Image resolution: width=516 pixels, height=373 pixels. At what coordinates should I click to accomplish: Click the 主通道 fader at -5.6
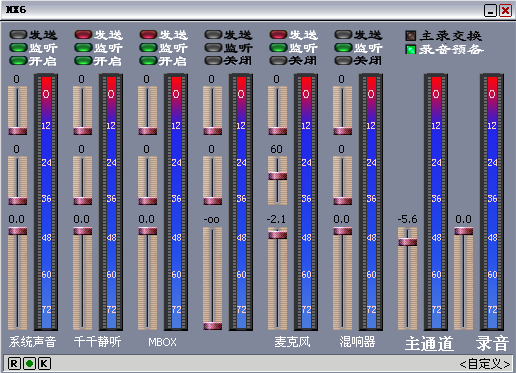408,242
